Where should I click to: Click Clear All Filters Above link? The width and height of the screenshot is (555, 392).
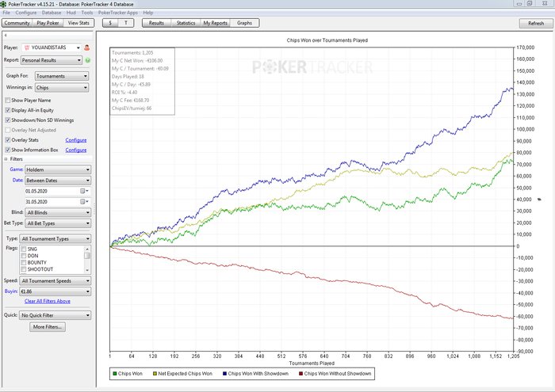[48, 301]
